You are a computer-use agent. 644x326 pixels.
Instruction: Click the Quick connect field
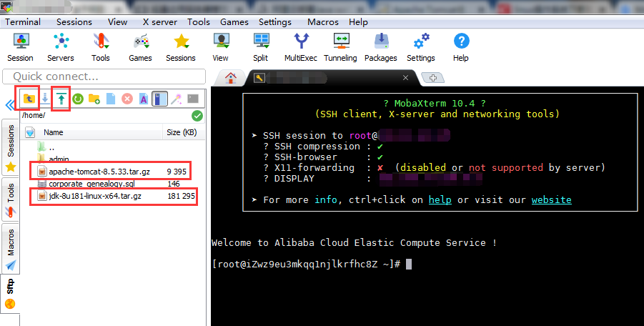[x=104, y=76]
